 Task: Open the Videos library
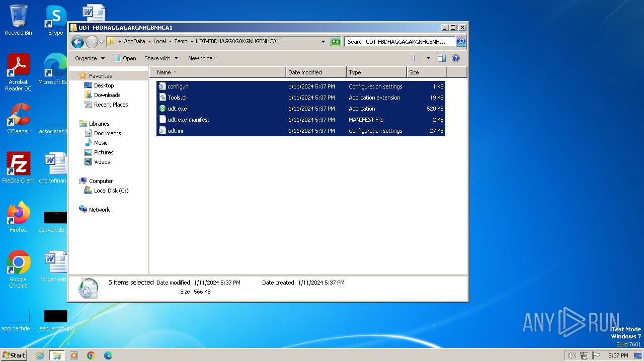[x=102, y=162]
